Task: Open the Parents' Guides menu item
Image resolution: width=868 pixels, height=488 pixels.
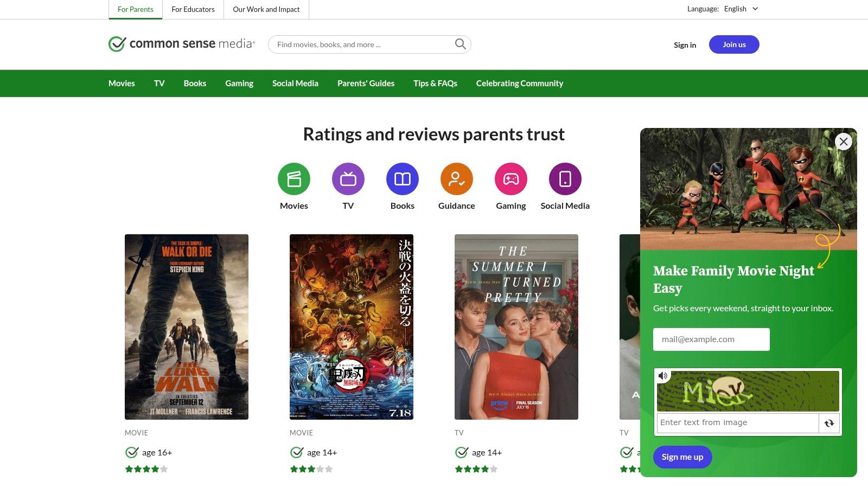Action: [366, 83]
